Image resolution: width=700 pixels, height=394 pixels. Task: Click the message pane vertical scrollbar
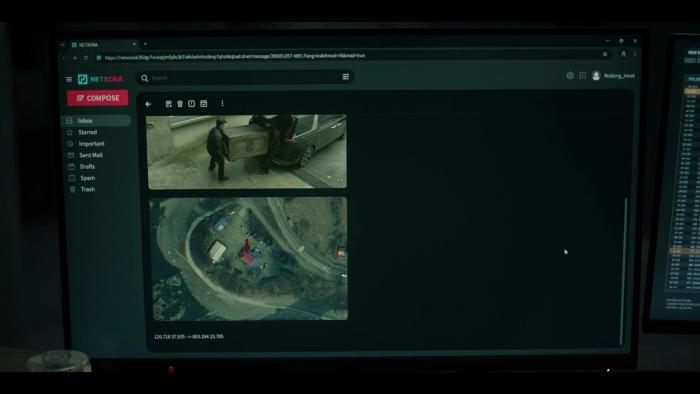624,271
